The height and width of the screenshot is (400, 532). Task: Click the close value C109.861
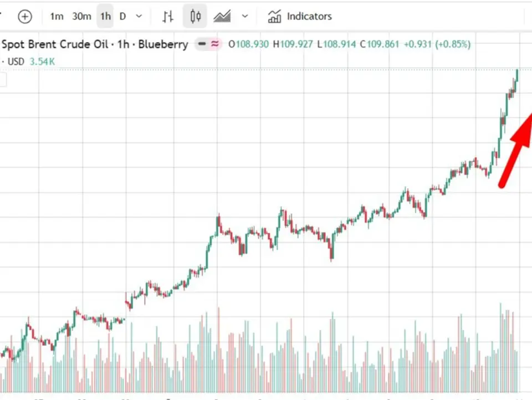coord(379,44)
